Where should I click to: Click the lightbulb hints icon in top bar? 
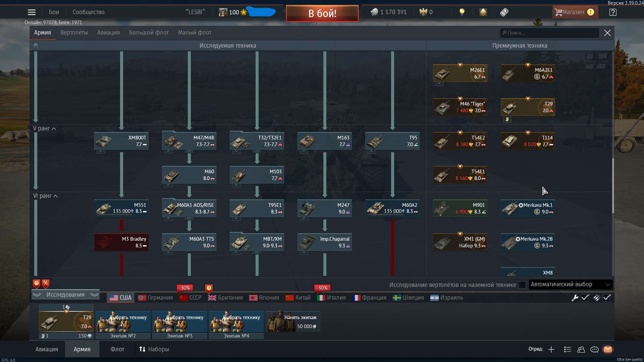click(462, 12)
